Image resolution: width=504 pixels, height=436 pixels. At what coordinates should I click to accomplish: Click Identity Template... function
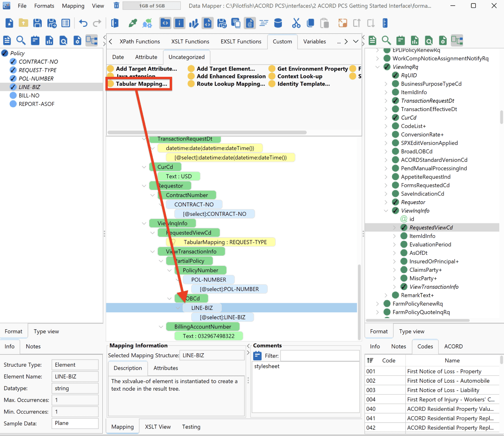pos(300,84)
